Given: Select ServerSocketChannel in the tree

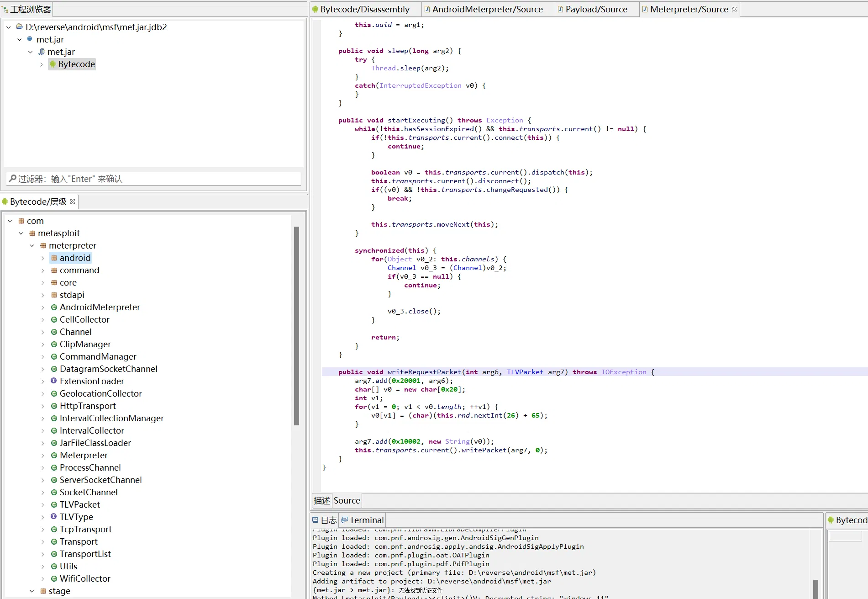Looking at the screenshot, I should (x=100, y=480).
